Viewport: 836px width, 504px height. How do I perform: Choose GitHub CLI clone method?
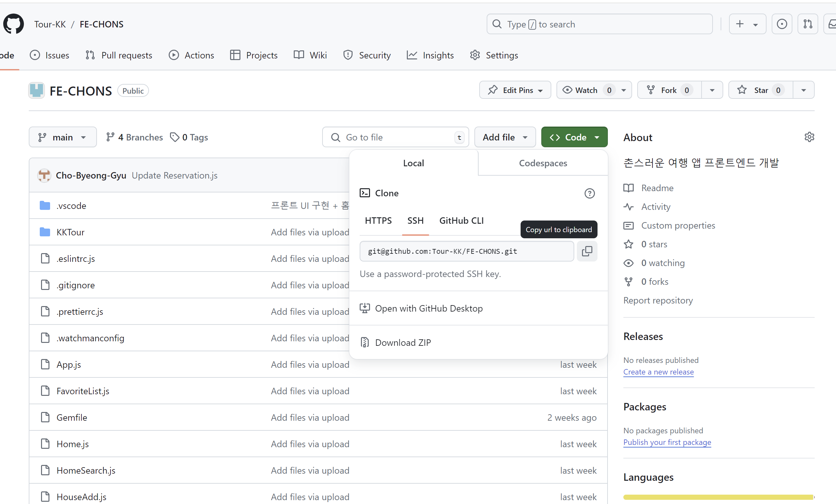tap(461, 221)
